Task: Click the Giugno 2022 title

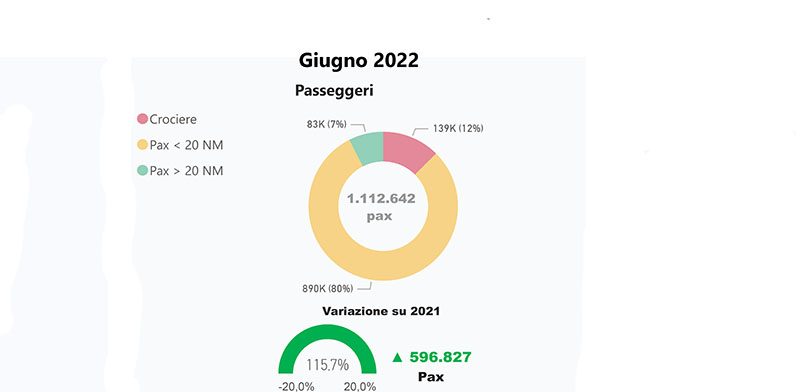Action: tap(359, 60)
